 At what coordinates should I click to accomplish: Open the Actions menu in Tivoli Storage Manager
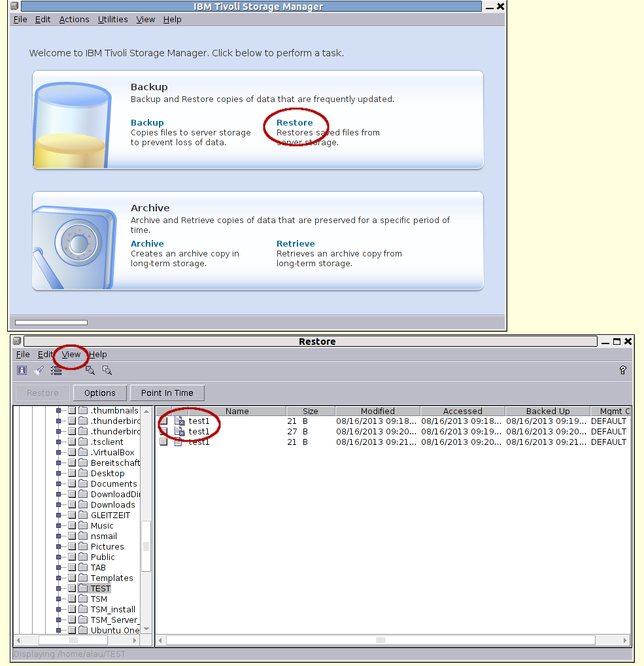[74, 19]
